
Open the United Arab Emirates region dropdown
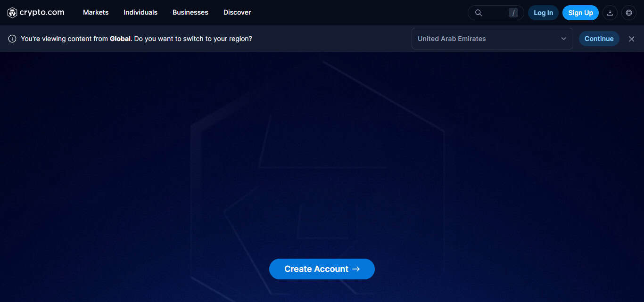492,39
